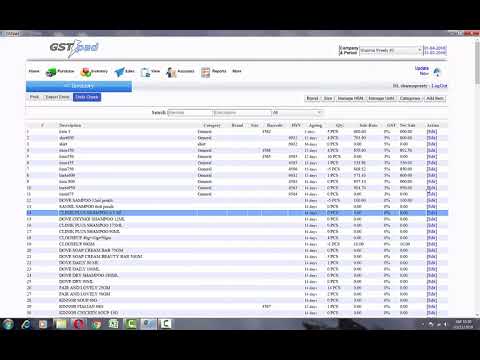Open the media player taskbar icon
Screen dimensions: 480x360
click(43, 324)
